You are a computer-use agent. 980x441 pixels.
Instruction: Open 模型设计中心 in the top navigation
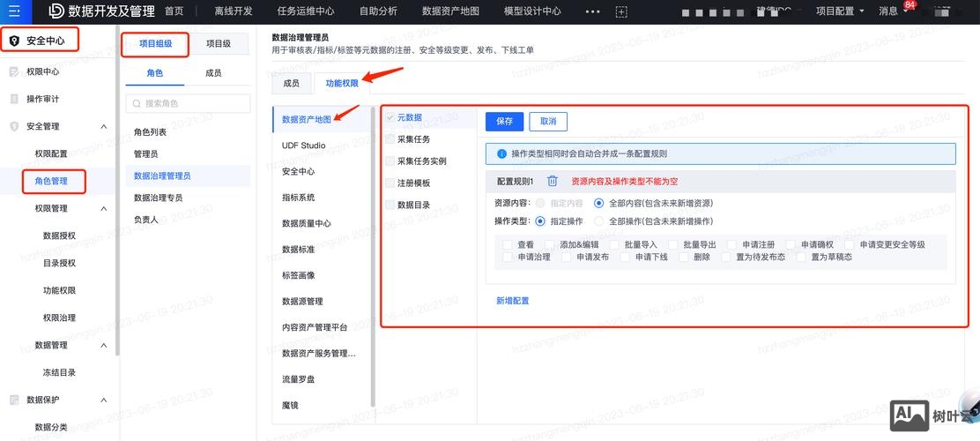click(532, 11)
